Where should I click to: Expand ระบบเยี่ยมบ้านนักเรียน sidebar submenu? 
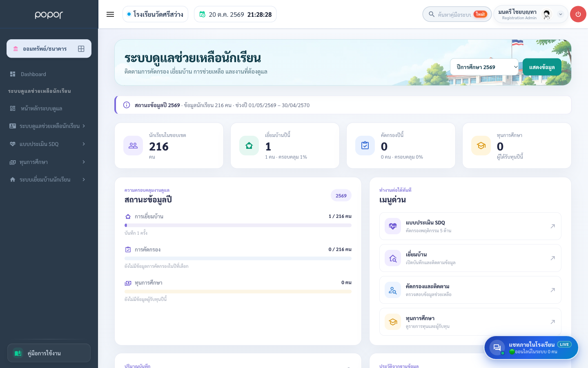tap(83, 180)
